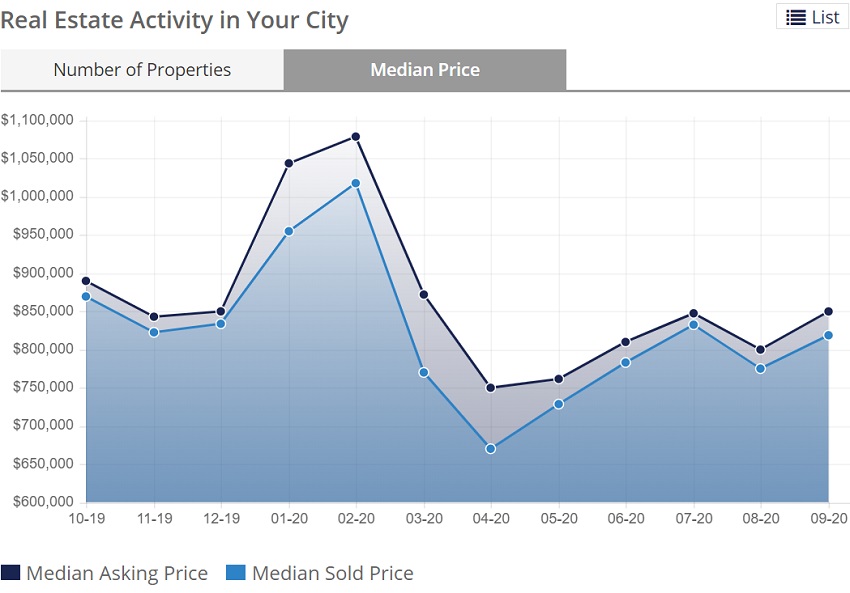Switch to the Number of Properties tab
Image resolution: width=850 pixels, height=593 pixels.
(x=142, y=70)
